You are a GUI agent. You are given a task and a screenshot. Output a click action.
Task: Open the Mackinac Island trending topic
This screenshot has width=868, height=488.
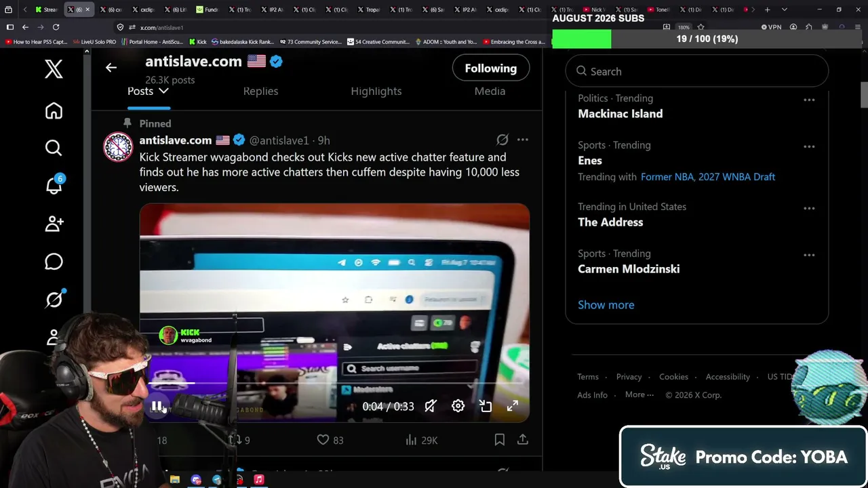[x=620, y=114]
